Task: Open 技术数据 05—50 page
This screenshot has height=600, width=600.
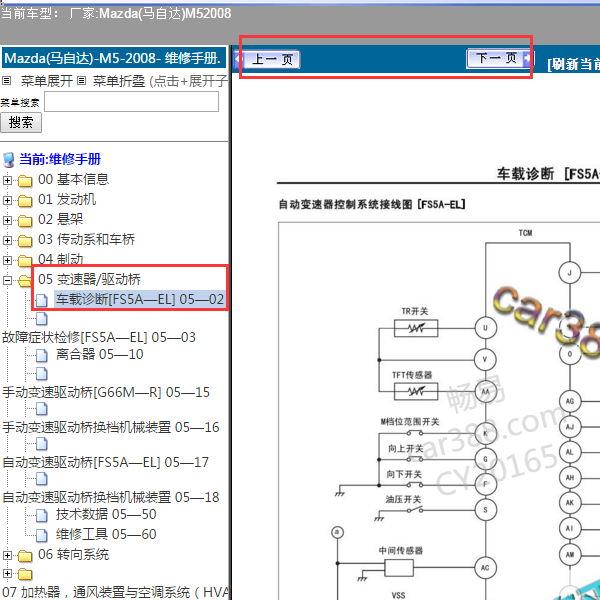Action: pos(106,514)
